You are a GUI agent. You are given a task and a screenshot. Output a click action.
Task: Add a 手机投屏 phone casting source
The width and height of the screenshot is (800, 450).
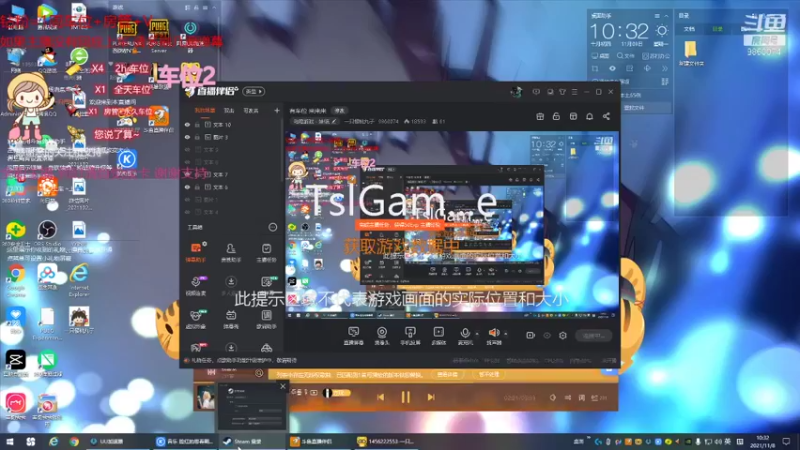pyautogui.click(x=410, y=336)
